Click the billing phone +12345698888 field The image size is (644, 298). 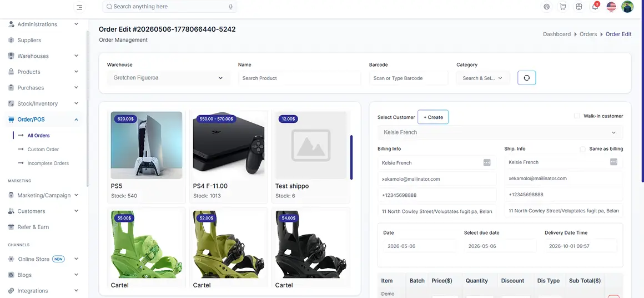point(436,195)
